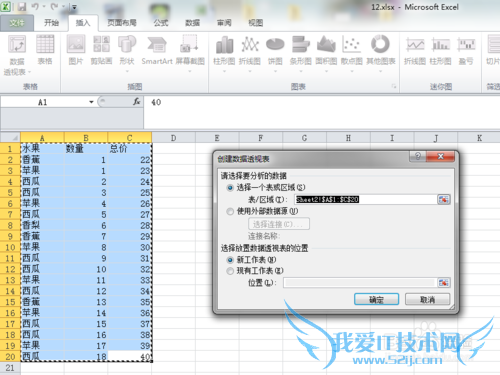Open the File tab
Image resolution: width=500 pixels, height=375 pixels.
17,23
